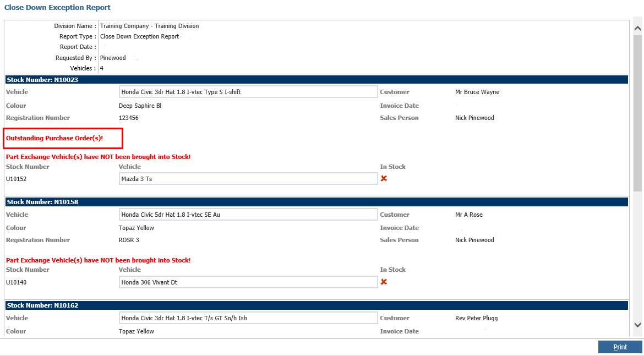This screenshot has width=644, height=356.
Task: Click the scrollbar down arrow
Action: click(637, 325)
